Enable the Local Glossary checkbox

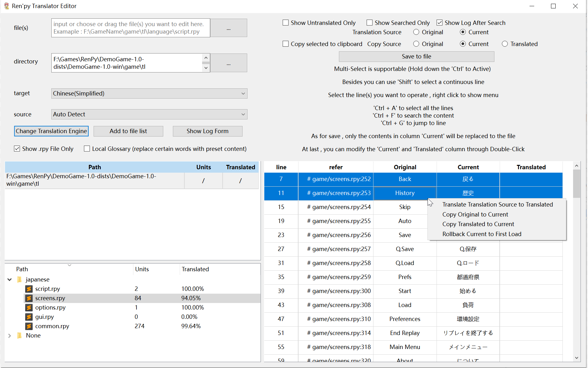[87, 149]
